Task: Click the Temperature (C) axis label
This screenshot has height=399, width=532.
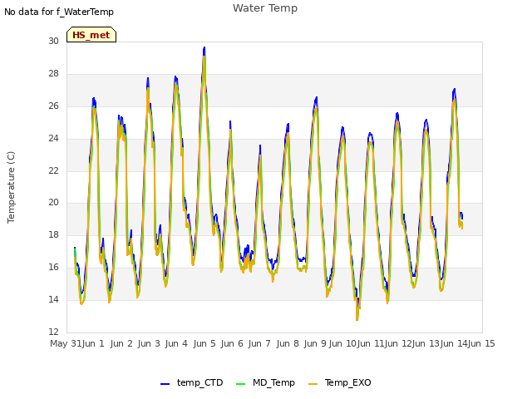Action: point(11,187)
